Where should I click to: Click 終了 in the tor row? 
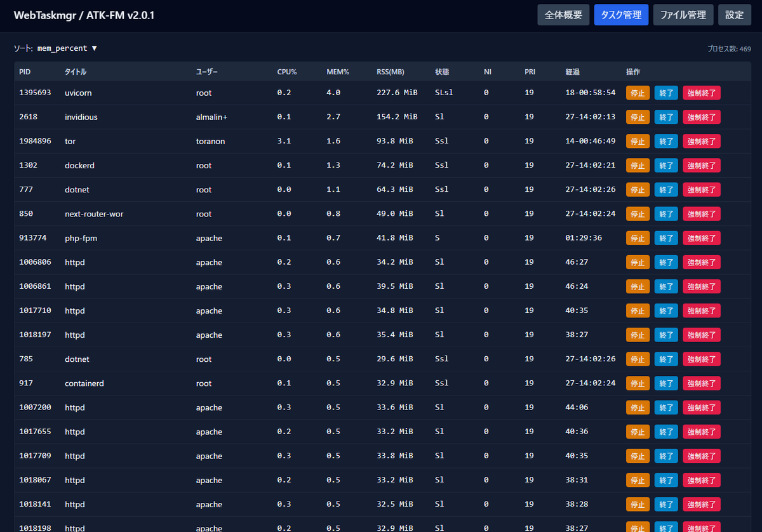click(666, 141)
